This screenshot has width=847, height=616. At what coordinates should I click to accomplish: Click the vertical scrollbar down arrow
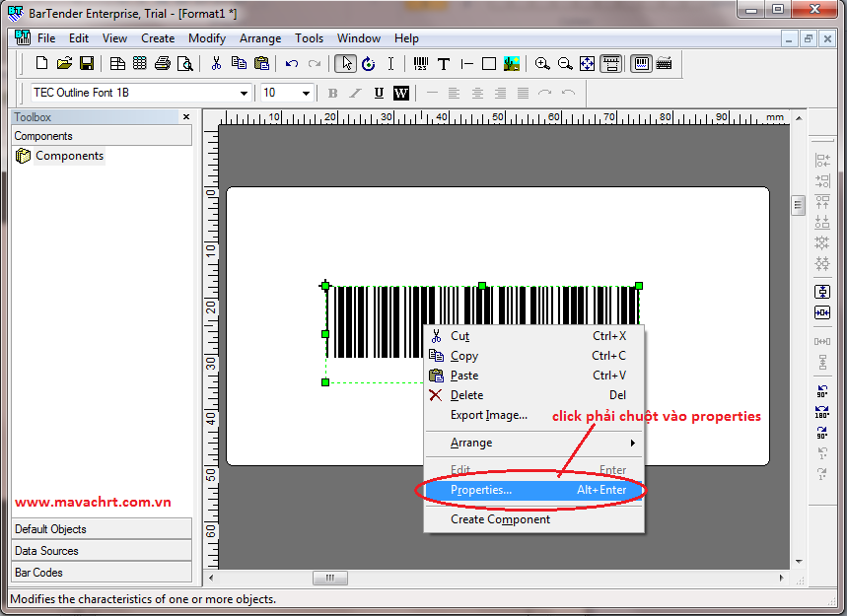(799, 562)
